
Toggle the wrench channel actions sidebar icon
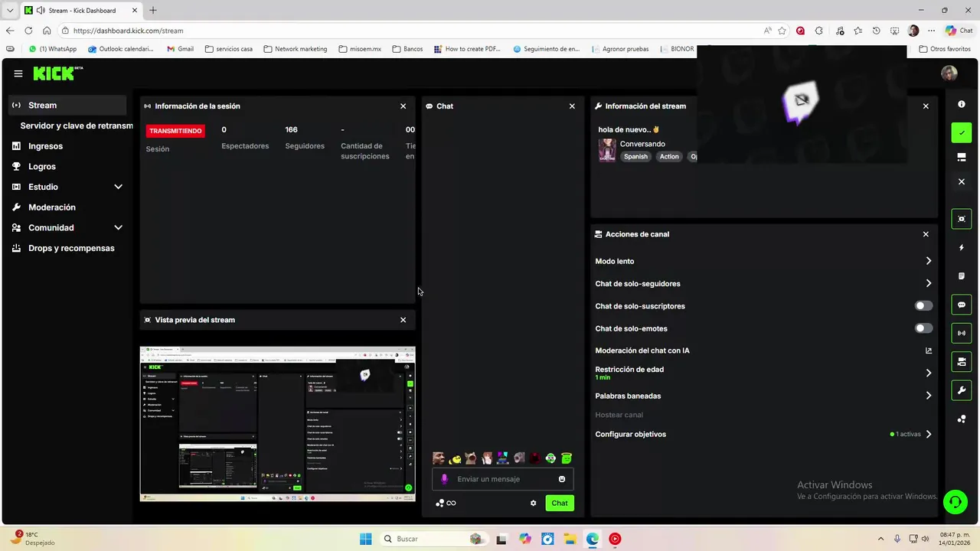[x=962, y=390]
